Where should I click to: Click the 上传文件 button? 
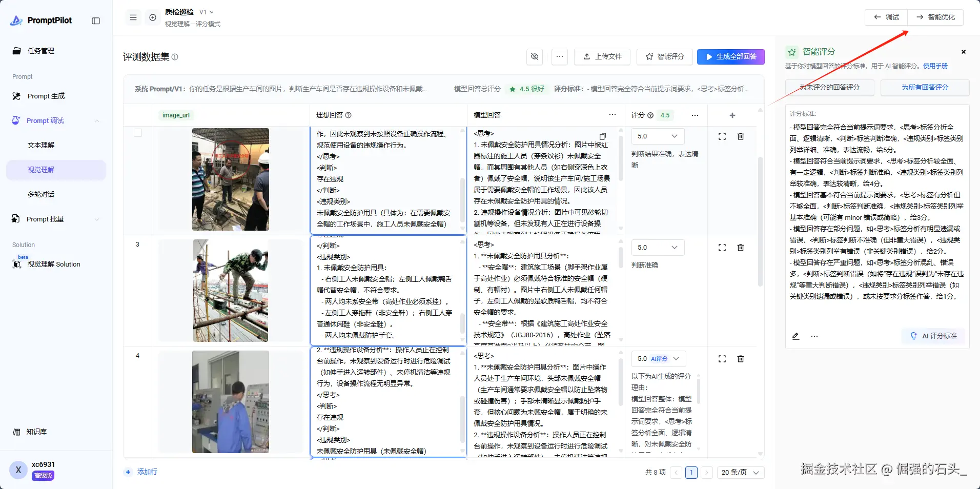tap(602, 56)
